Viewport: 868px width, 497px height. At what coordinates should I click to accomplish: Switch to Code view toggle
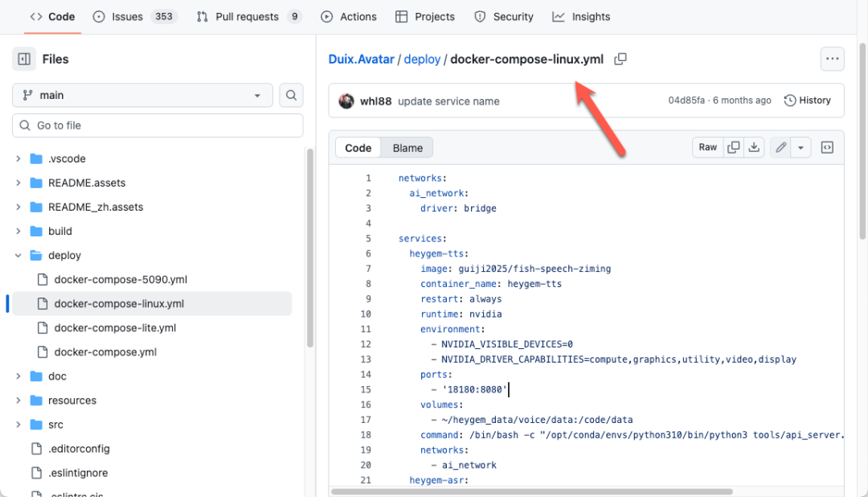[x=358, y=148]
